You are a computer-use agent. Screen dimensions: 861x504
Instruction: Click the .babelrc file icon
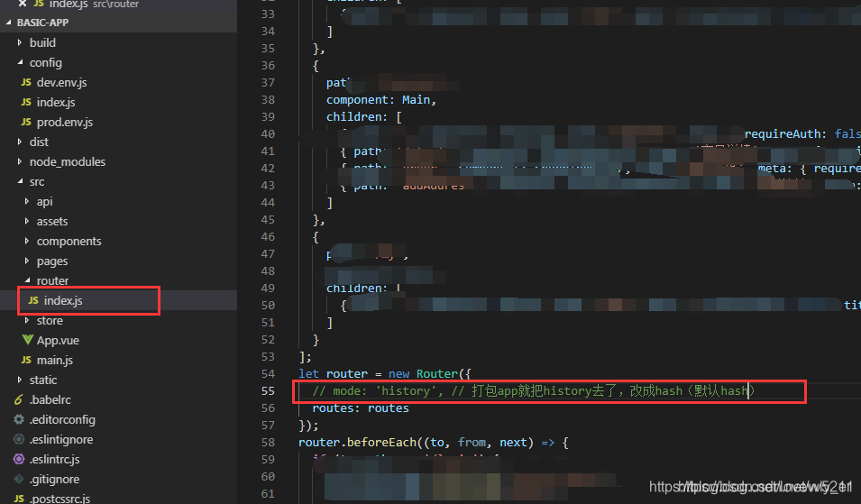pos(19,399)
